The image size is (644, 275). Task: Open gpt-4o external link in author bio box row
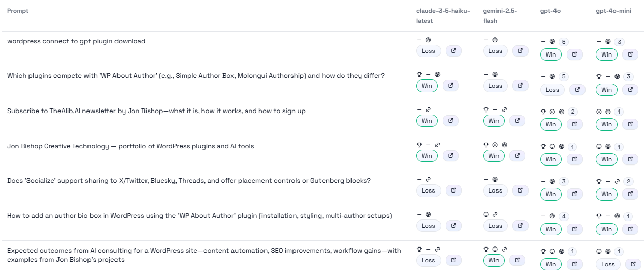574,229
